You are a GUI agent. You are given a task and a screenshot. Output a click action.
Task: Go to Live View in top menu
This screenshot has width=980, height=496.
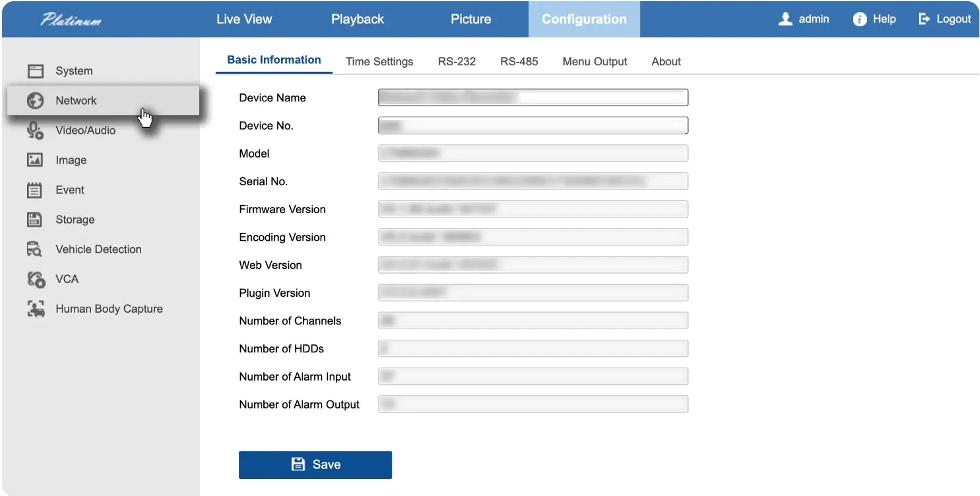point(244,19)
